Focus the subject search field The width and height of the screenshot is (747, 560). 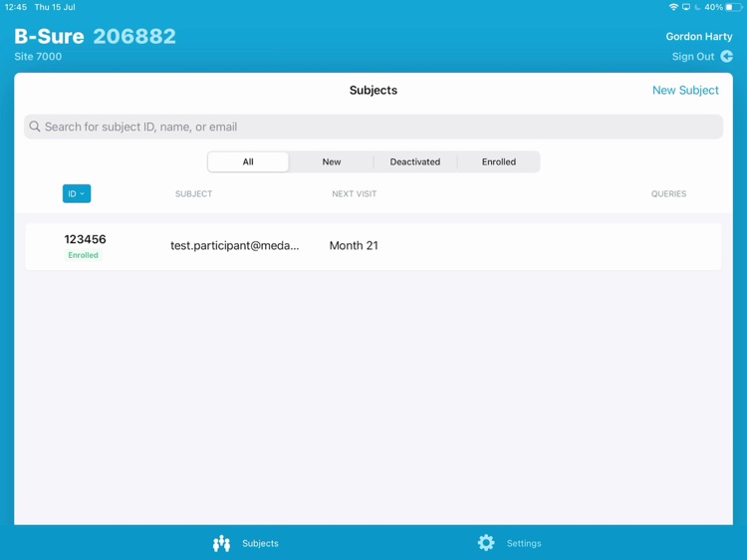pyautogui.click(x=373, y=127)
